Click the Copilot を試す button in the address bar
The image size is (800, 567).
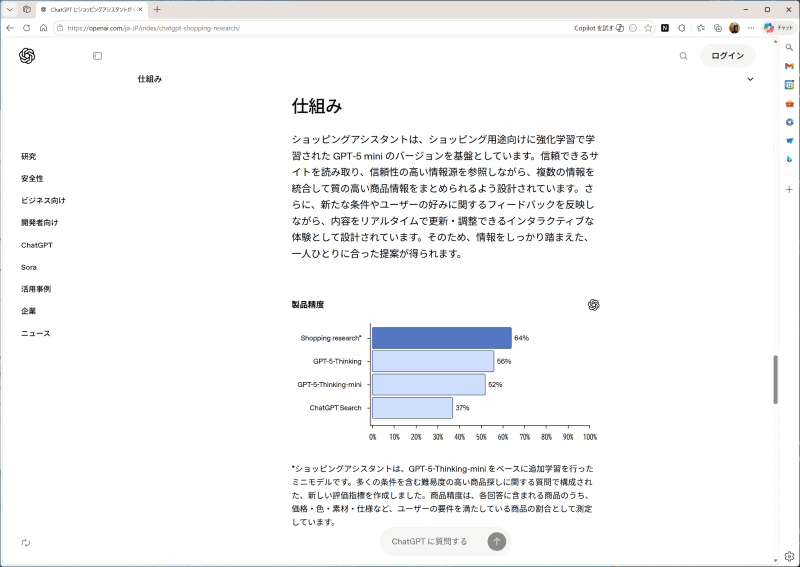tap(599, 28)
